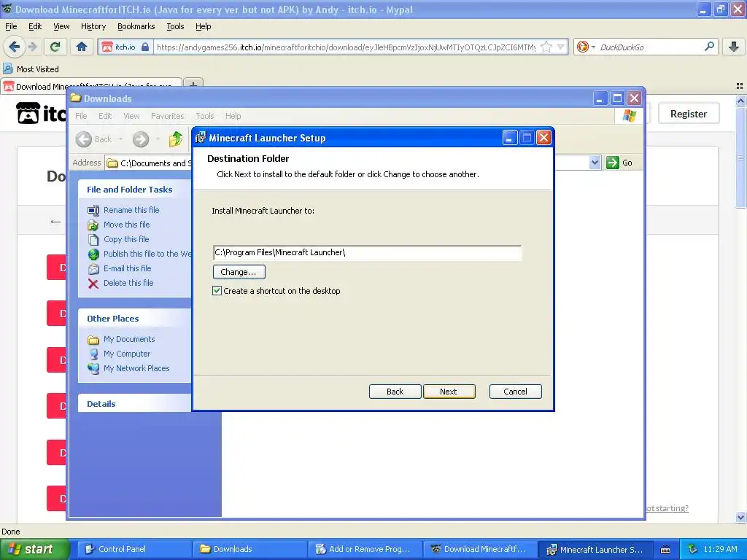Click Next in the Minecraft Launcher Setup

(449, 392)
